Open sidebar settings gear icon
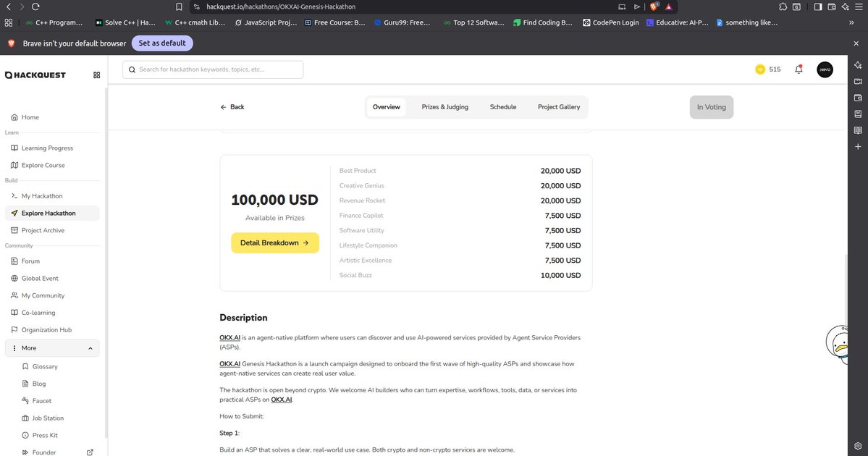868x456 pixels. pyautogui.click(x=857, y=446)
